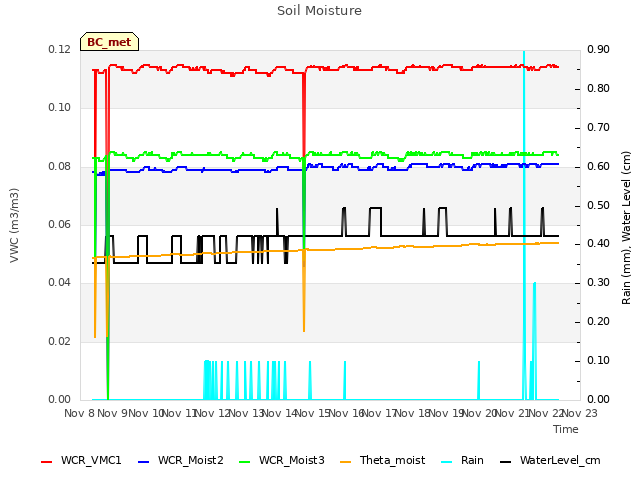Viewport: 640px width, 480px height.
Task: Click the 0.50 right axis tick label
Action: 598,205
